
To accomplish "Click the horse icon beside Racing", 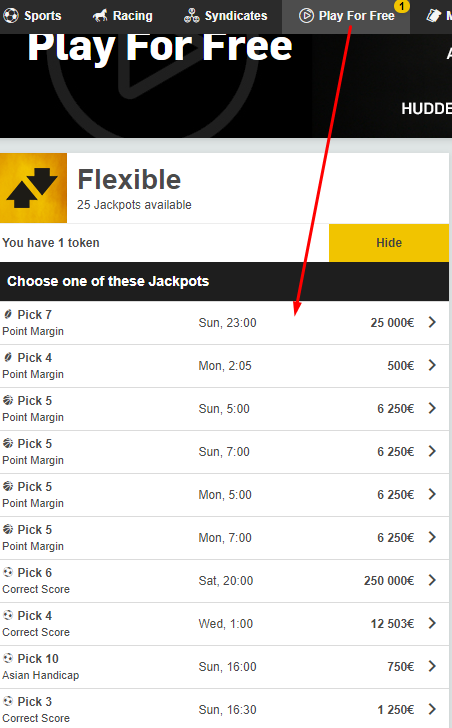I will pos(100,16).
